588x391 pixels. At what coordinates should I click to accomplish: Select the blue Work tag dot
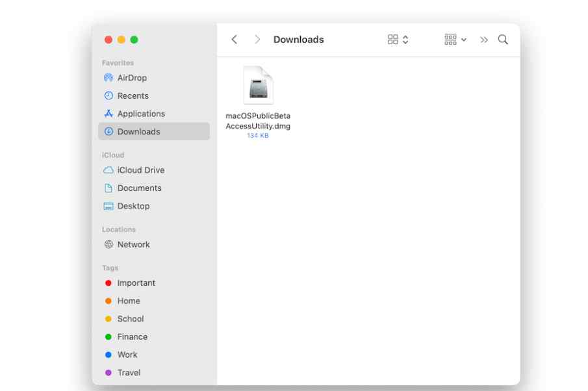click(109, 355)
